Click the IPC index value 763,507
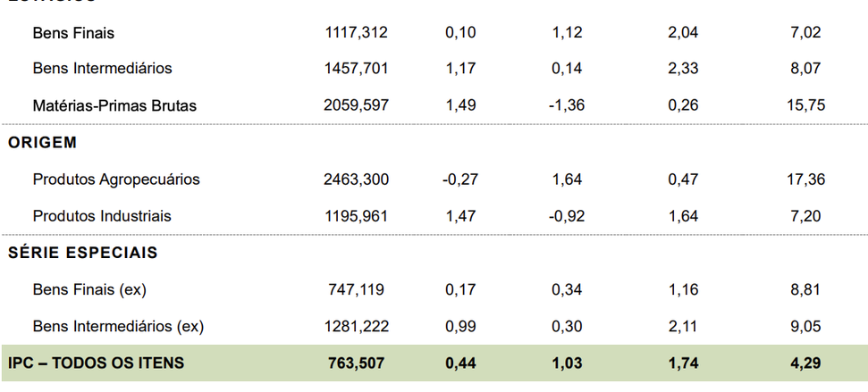Image resolution: width=868 pixels, height=392 pixels. (361, 363)
